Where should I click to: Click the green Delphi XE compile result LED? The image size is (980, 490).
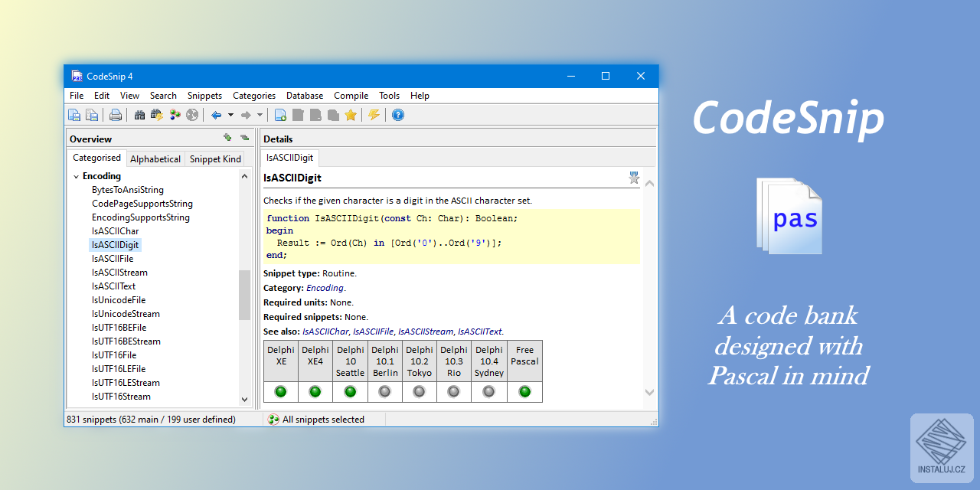281,391
